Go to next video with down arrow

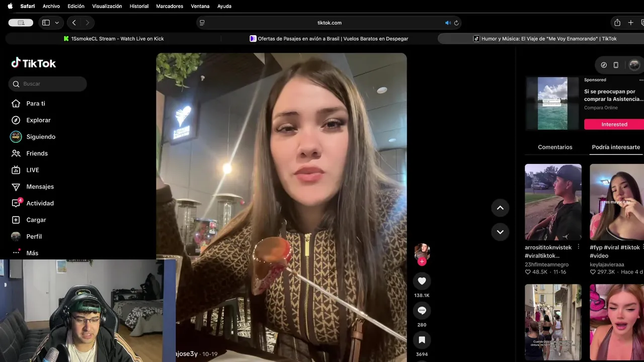click(x=500, y=232)
